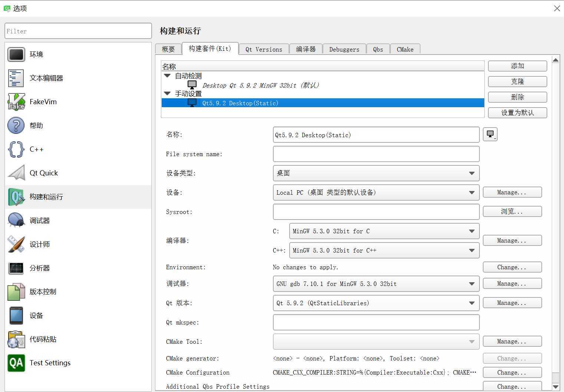
Task: Click the 设置为默认 button
Action: [x=517, y=113]
